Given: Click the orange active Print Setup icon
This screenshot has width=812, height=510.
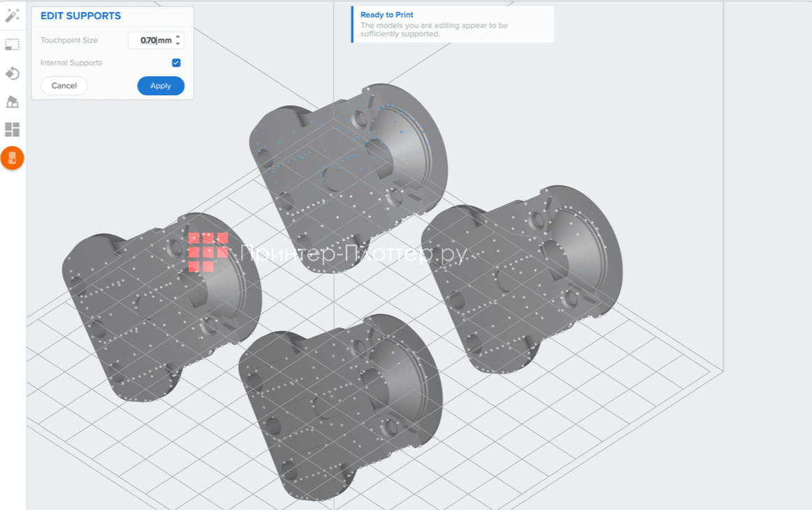Looking at the screenshot, I should [12, 157].
